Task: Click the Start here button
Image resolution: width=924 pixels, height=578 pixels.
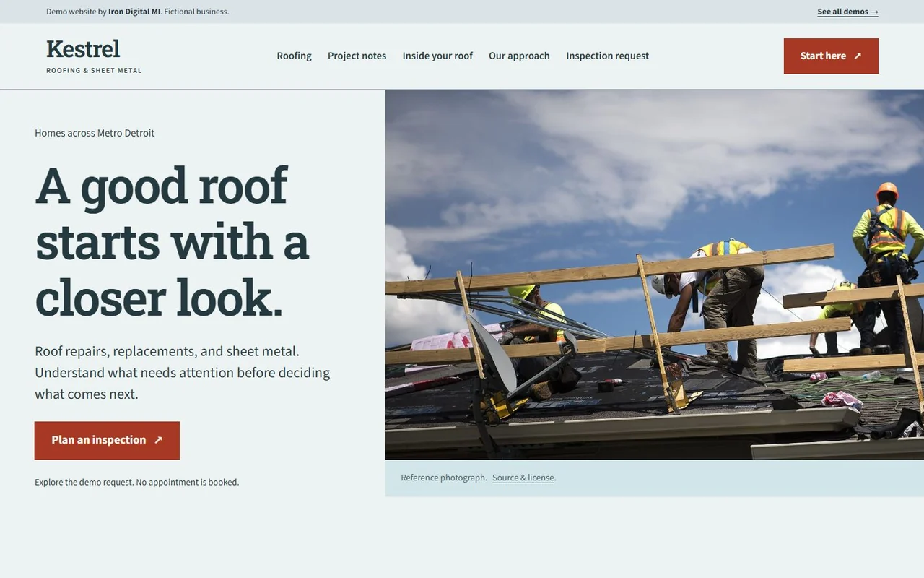Action: (x=831, y=56)
